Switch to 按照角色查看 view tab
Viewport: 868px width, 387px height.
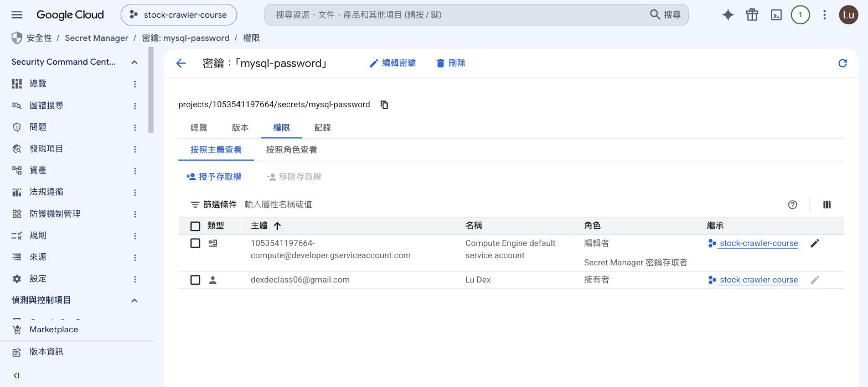[292, 150]
